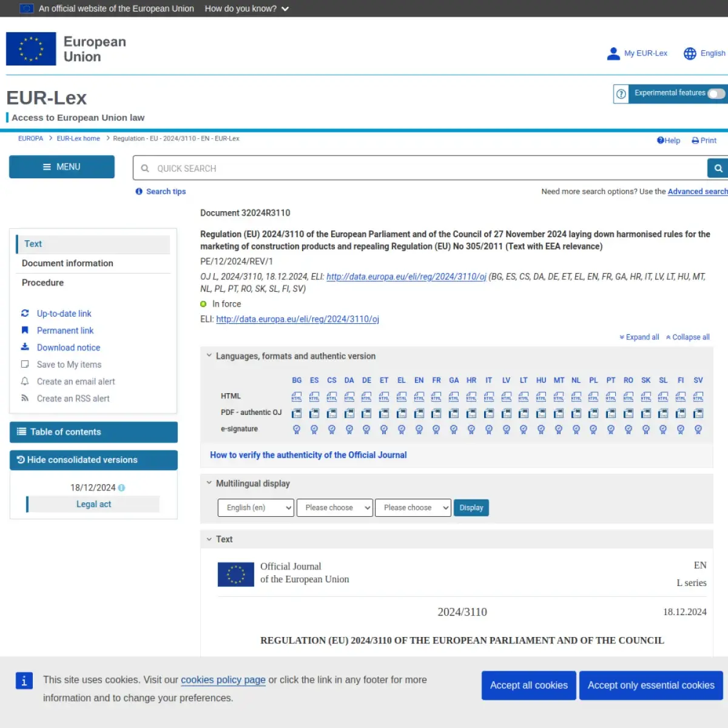Open the Swedish HTML version icon
Image resolution: width=728 pixels, height=728 pixels.
click(698, 397)
